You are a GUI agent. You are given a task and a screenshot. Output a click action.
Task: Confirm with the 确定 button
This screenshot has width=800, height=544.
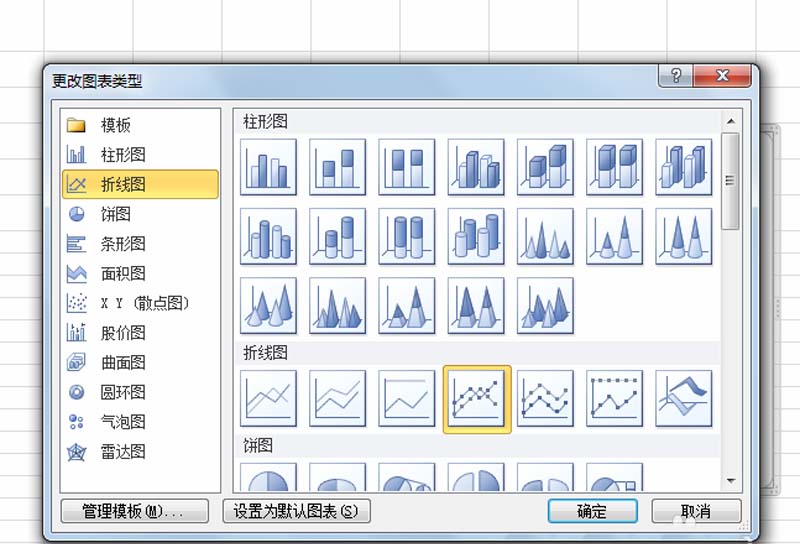click(x=593, y=511)
